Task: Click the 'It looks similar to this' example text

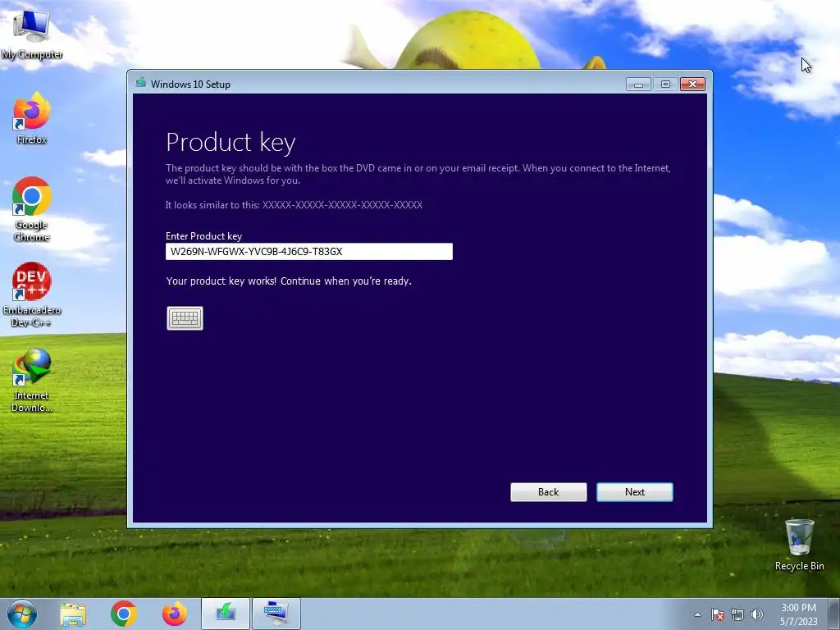Action: click(294, 204)
